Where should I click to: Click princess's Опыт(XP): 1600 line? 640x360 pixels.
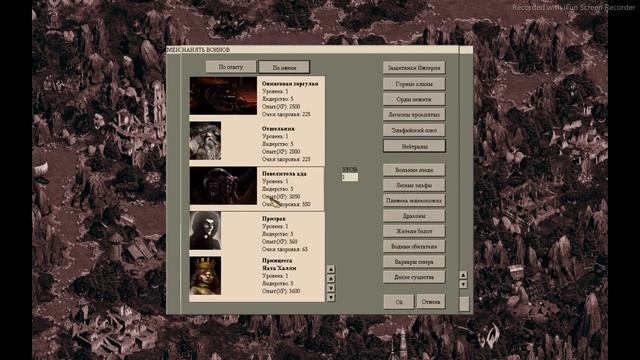coord(281,291)
